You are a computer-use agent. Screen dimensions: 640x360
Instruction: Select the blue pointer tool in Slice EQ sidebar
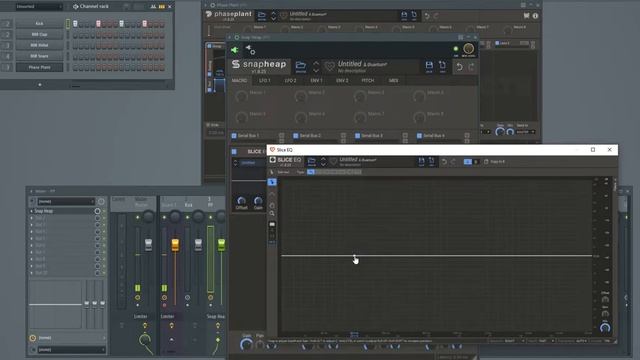point(272,182)
